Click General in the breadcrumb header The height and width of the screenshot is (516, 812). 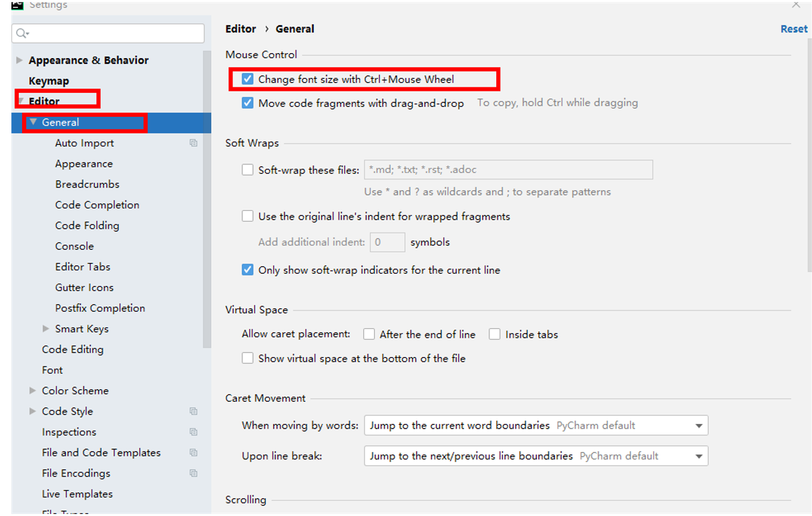[294, 29]
